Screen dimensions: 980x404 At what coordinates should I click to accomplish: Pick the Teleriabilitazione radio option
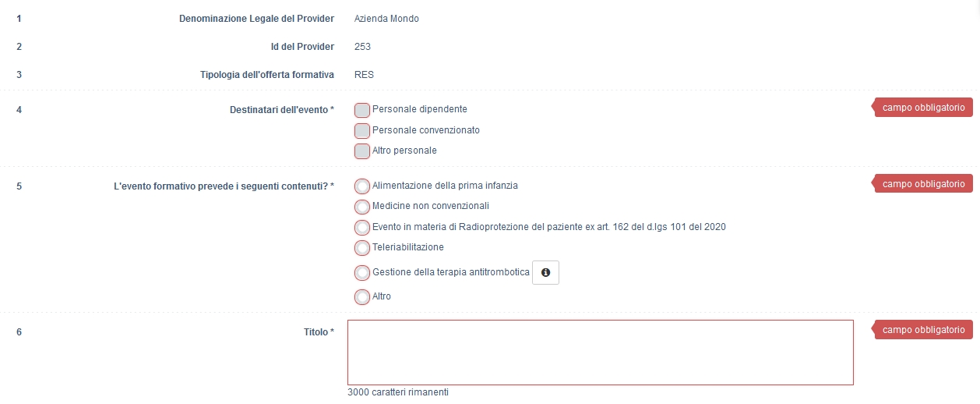(x=362, y=247)
